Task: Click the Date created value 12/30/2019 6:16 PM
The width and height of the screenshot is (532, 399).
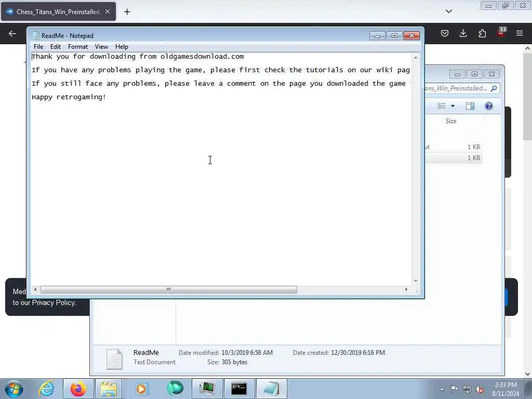Action: click(x=358, y=353)
